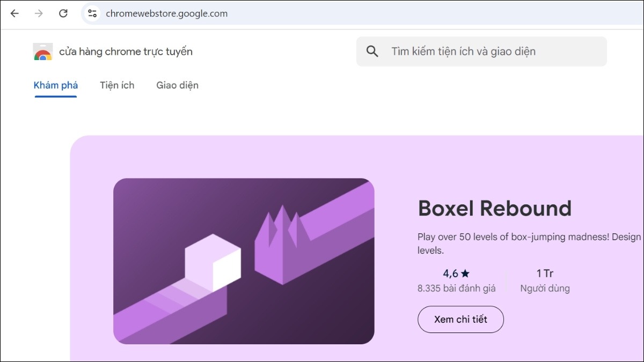Screen dimensions: 644x362
Task: Click the magnifier search icon
Action: tap(372, 51)
